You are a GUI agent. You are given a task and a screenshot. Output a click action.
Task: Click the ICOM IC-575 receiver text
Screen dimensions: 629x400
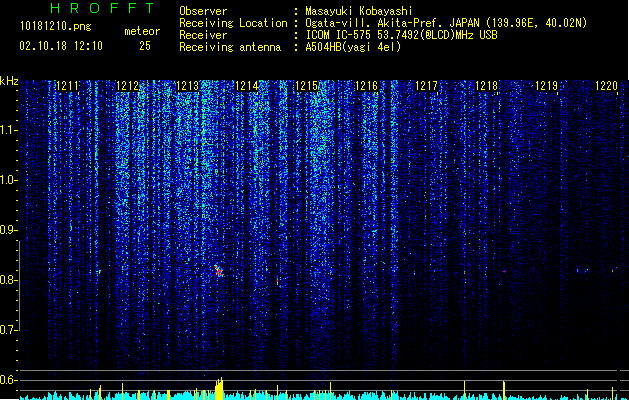tap(401, 35)
